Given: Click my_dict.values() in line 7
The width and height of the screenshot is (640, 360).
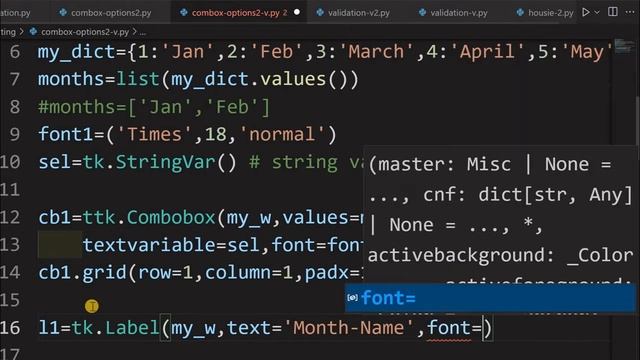Looking at the screenshot, I should click(264, 79).
